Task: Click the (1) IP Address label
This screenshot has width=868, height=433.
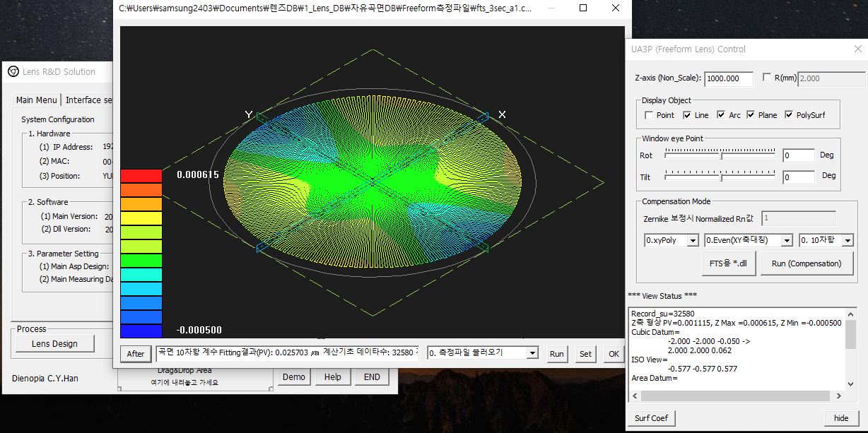Action: (x=66, y=147)
